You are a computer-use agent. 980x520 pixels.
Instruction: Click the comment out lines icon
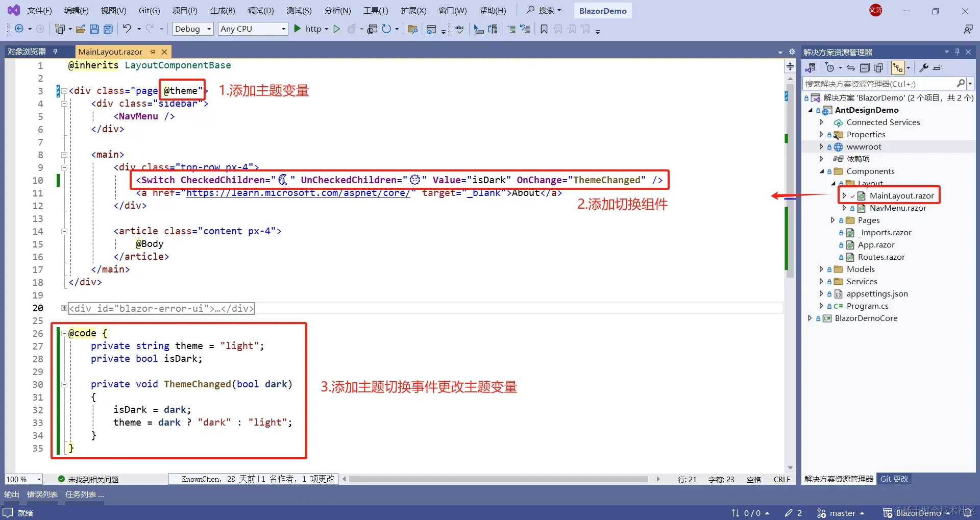[511, 29]
